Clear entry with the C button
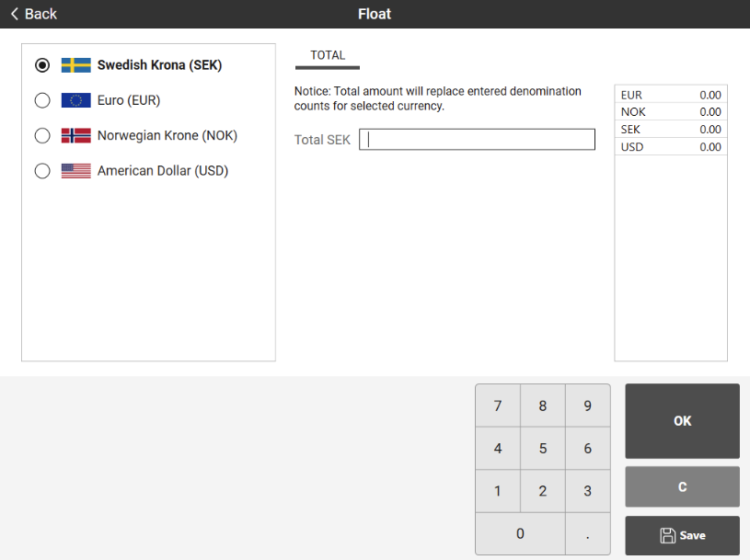 click(x=682, y=486)
